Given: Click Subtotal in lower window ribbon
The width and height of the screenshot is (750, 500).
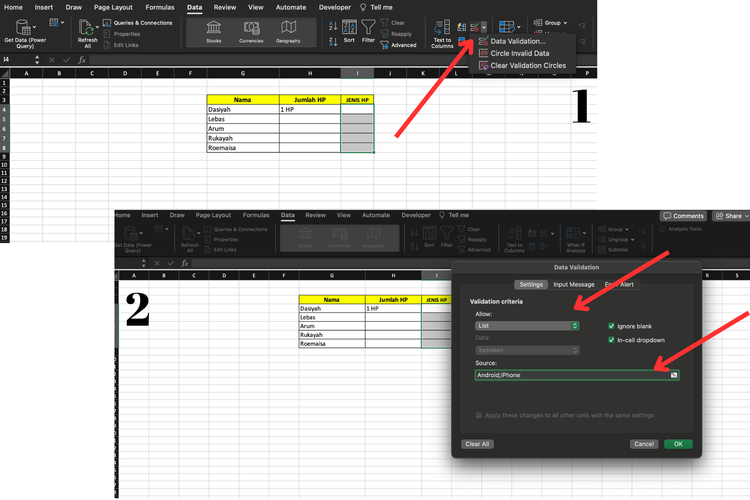Looking at the screenshot, I should coord(613,250).
